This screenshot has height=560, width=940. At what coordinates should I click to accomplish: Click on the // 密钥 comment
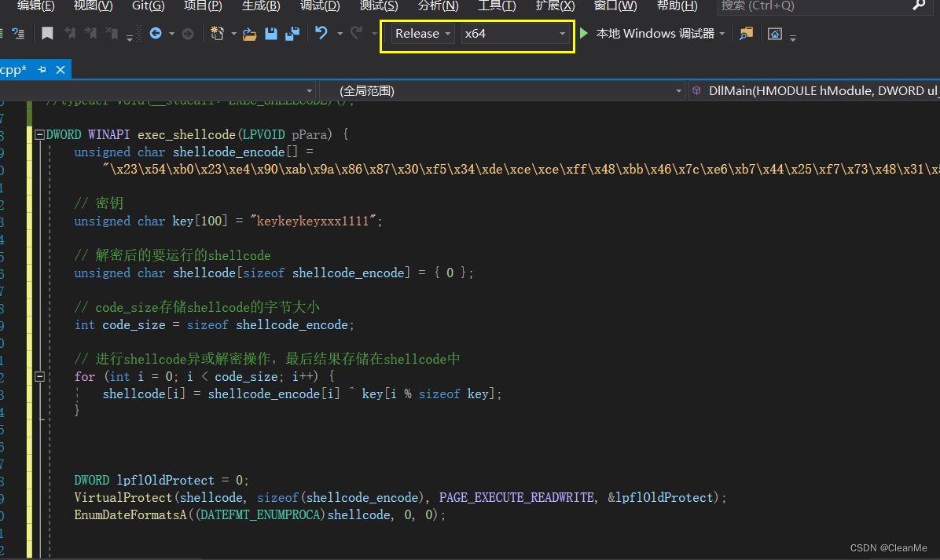tap(99, 203)
